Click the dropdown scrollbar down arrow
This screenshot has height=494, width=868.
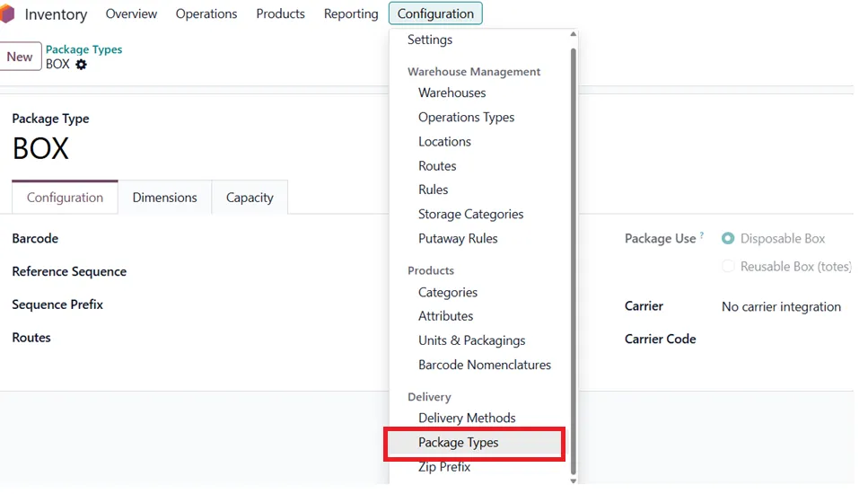point(573,481)
